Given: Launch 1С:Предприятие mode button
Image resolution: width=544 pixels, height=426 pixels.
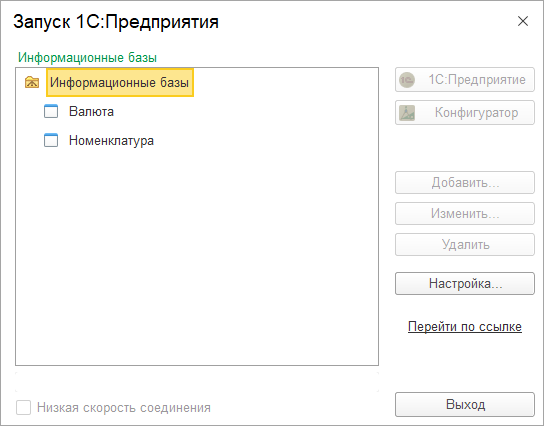Looking at the screenshot, I should [465, 80].
